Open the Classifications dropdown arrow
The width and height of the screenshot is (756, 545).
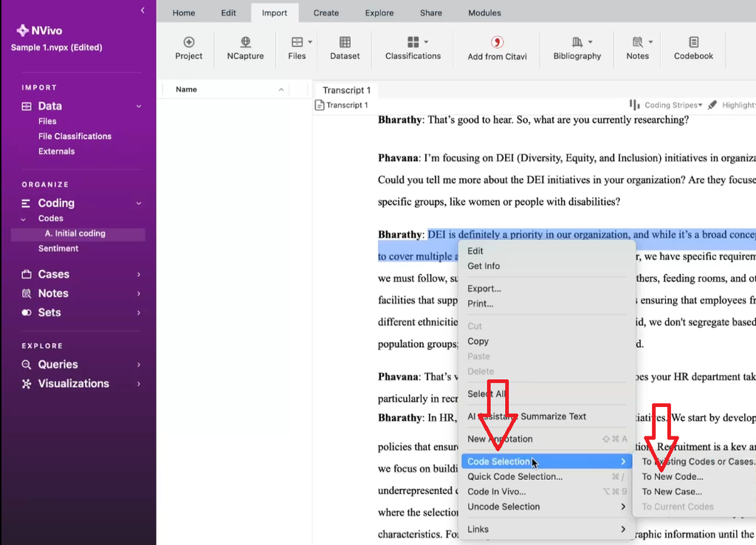pos(426,42)
